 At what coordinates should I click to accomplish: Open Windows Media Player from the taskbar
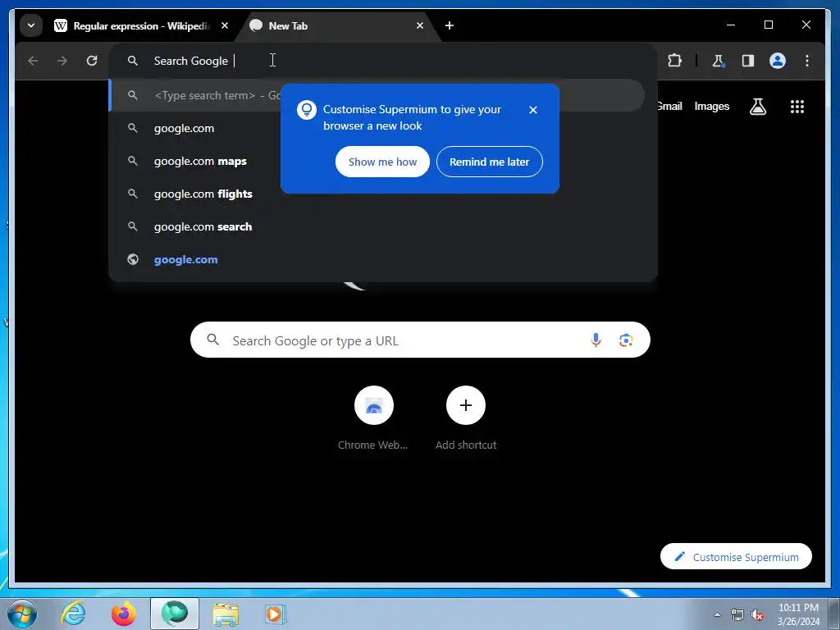pos(276,614)
